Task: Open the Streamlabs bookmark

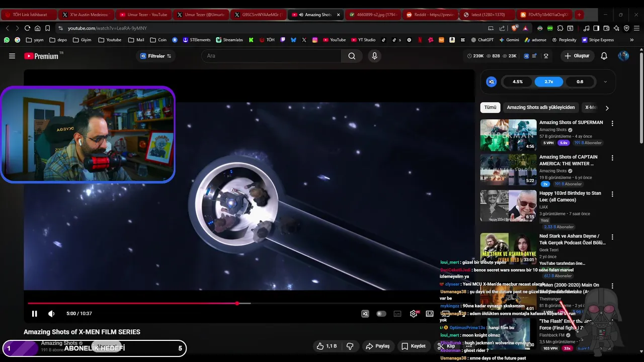Action: tap(229, 40)
